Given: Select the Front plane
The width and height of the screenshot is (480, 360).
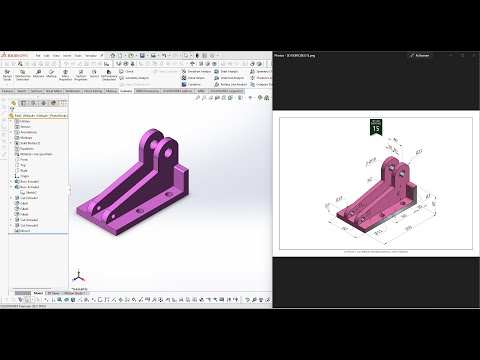Looking at the screenshot, I should pyautogui.click(x=21, y=160).
